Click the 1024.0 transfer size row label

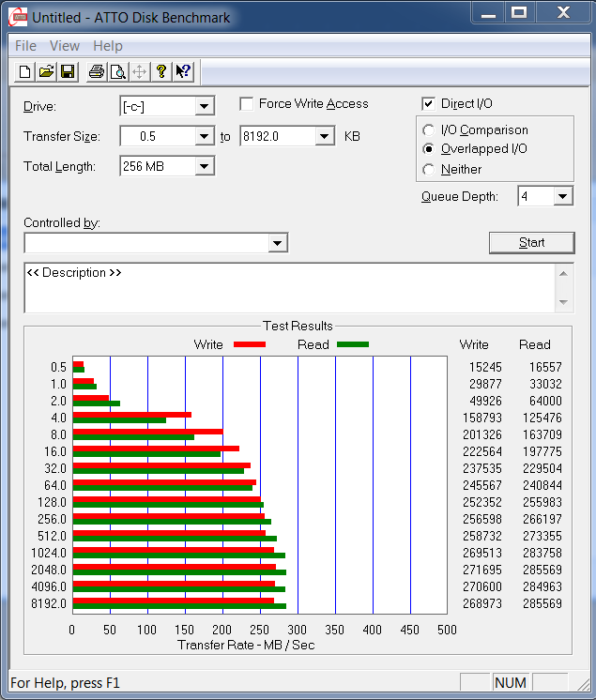[49, 553]
